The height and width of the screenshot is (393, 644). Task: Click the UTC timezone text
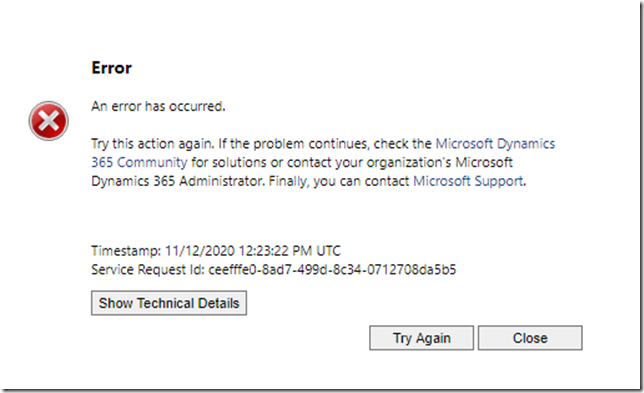tap(328, 251)
